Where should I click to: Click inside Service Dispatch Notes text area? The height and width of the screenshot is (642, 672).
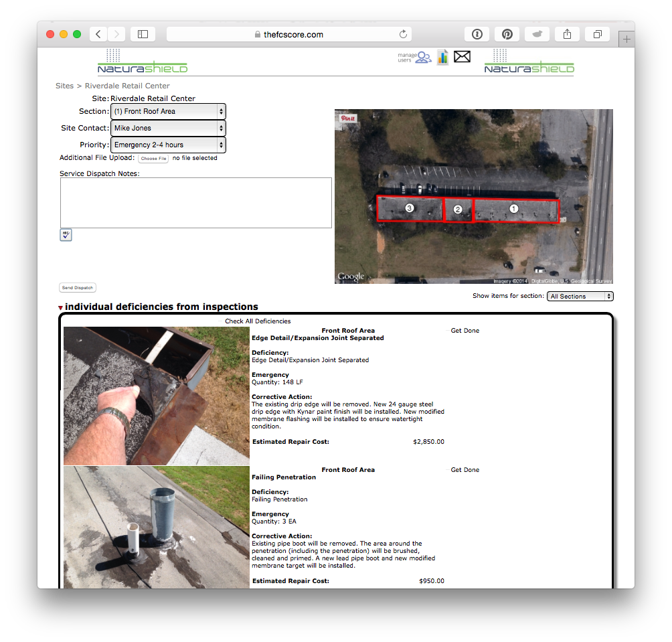click(195, 203)
